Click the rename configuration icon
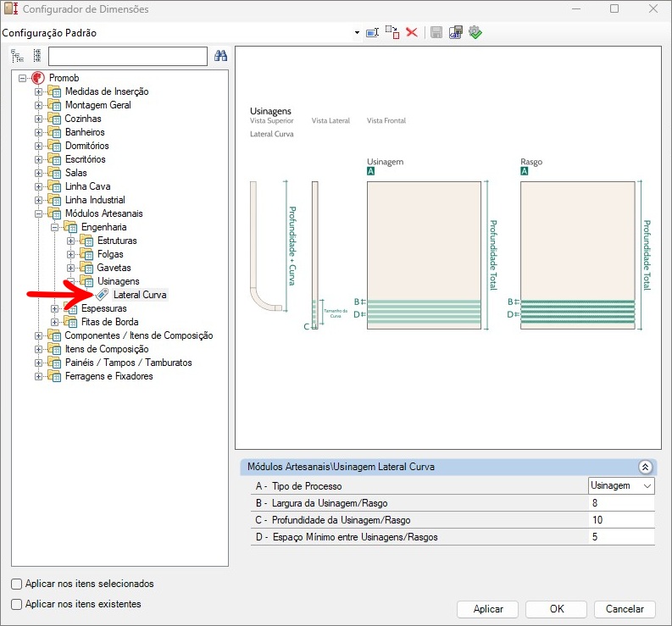 (x=372, y=32)
